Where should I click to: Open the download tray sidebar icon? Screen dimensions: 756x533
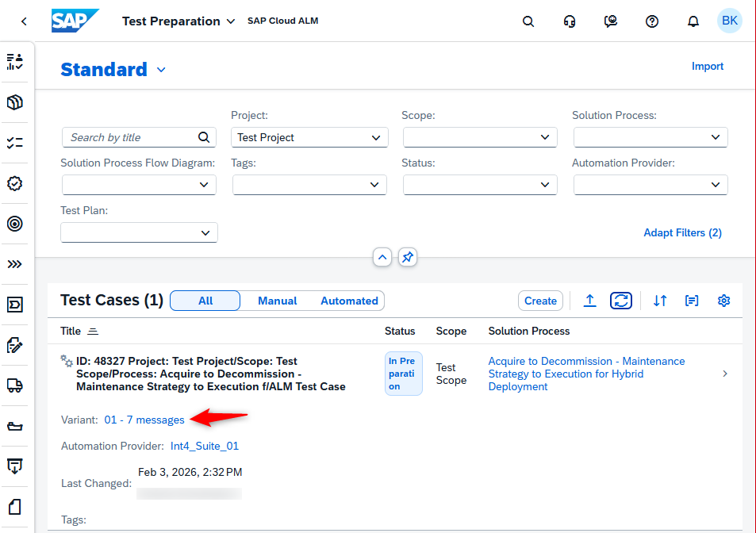[x=15, y=466]
